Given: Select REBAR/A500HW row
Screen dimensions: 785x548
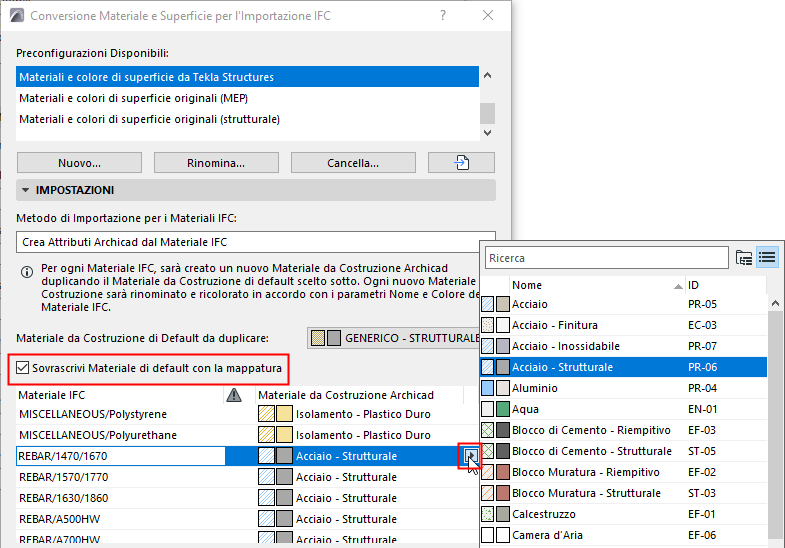Looking at the screenshot, I should tap(247, 519).
